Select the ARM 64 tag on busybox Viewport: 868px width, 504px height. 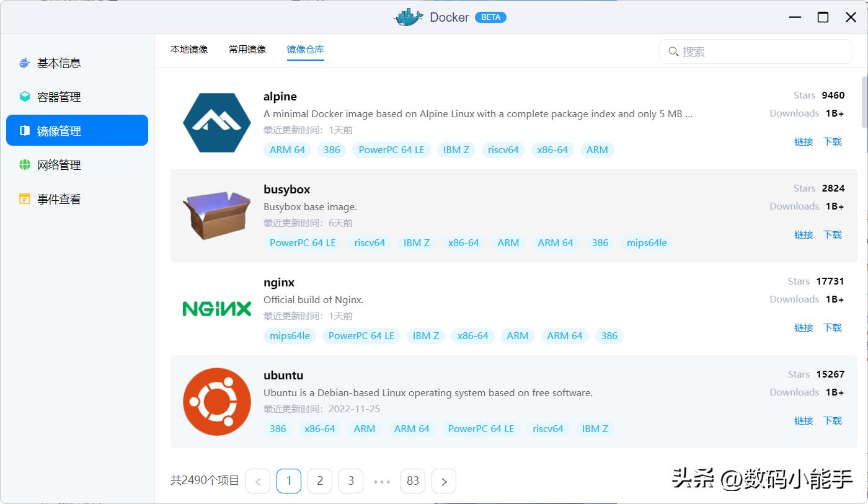(555, 242)
